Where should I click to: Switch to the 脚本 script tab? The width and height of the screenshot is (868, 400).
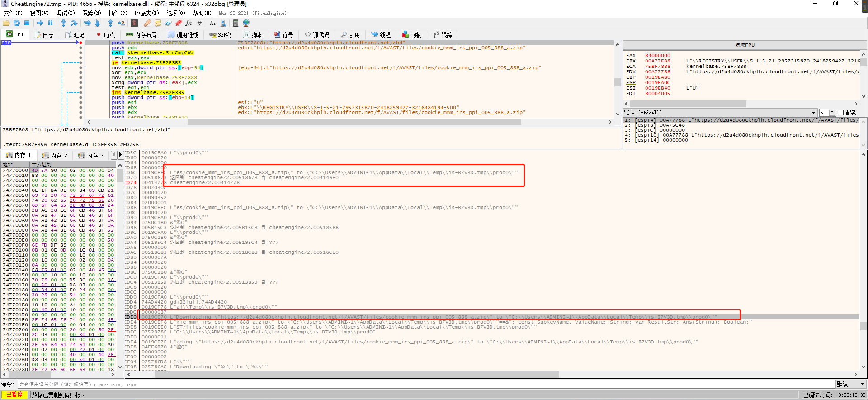[x=253, y=34]
